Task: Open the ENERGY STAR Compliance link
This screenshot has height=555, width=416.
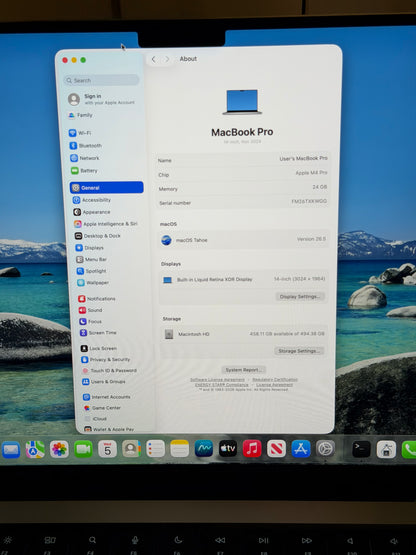Action: (x=222, y=384)
